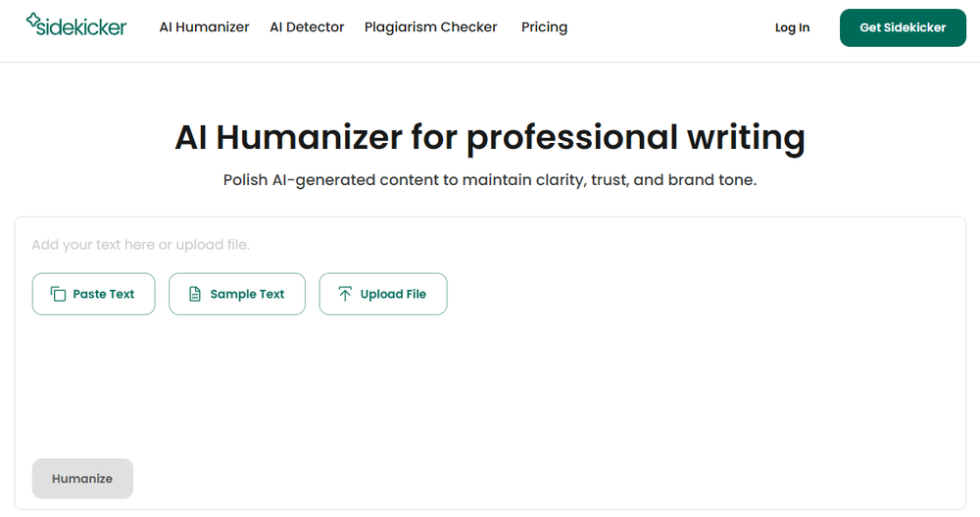
Task: Click the 'Polish AI-generated content' tagline
Action: tap(489, 180)
